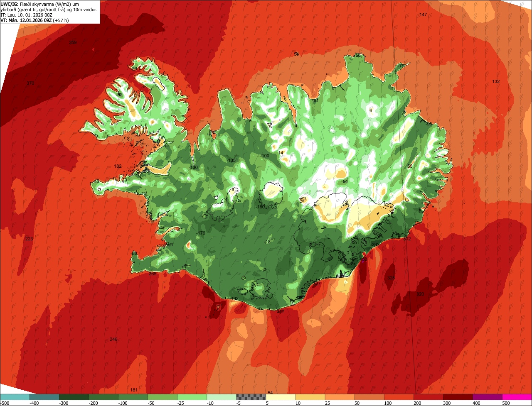Screen dimensions: 532x406
Task: Click the map value '370' off the Westfjords
Action: click(x=30, y=83)
